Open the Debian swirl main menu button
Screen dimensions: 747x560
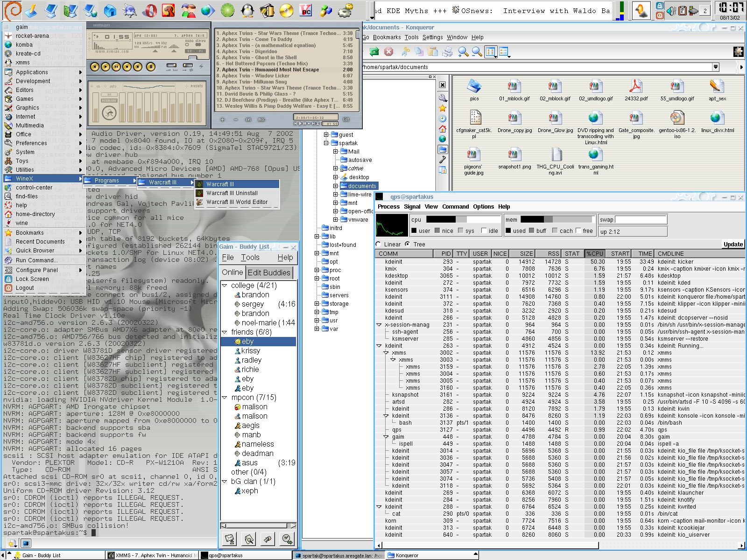tap(12, 10)
